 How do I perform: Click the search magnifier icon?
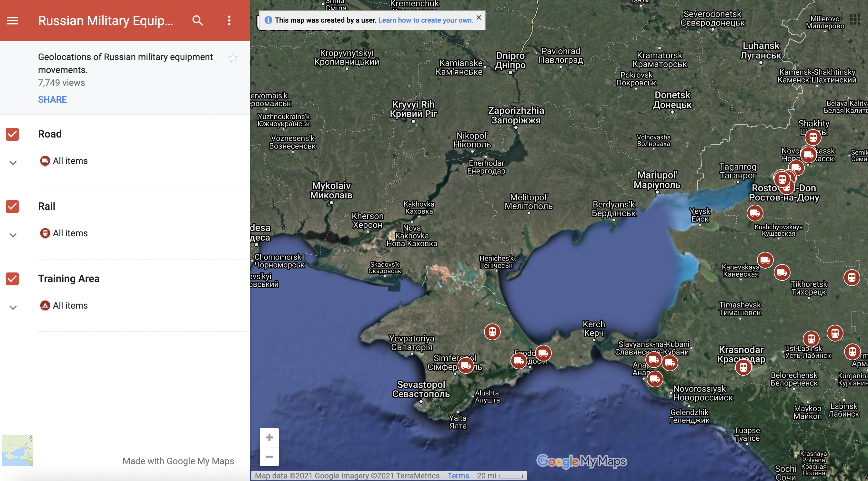tap(197, 21)
